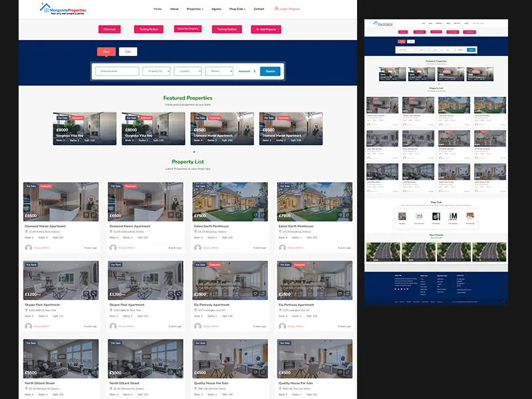Click heart icon on rightmost Eaton Garth Penthouse

click(x=340, y=215)
